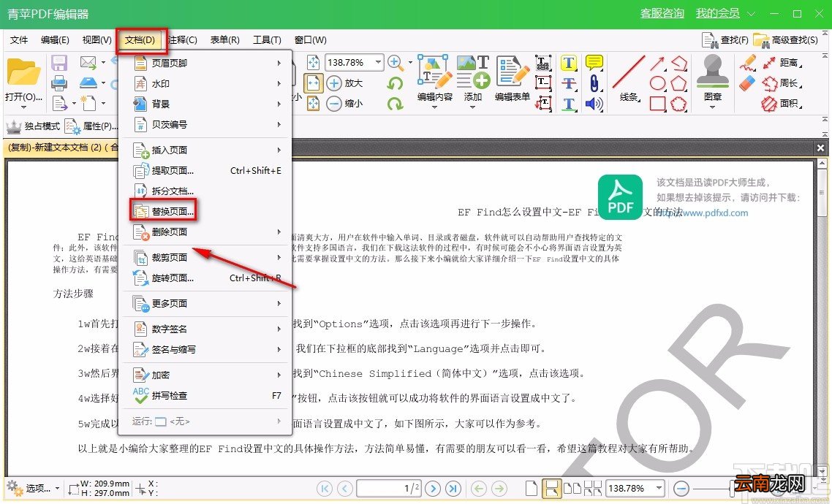This screenshot has height=504, width=832.
Task: Click zoom out minus on status slider
Action: click(x=681, y=488)
